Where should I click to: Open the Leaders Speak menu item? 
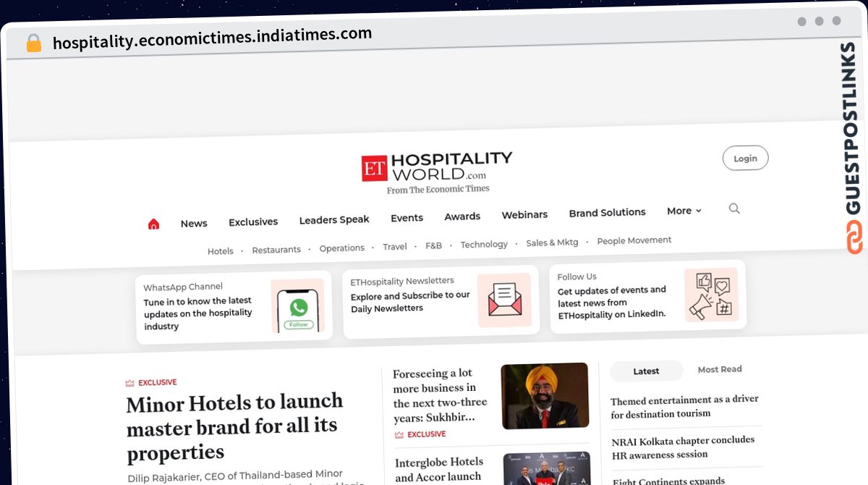click(x=334, y=220)
